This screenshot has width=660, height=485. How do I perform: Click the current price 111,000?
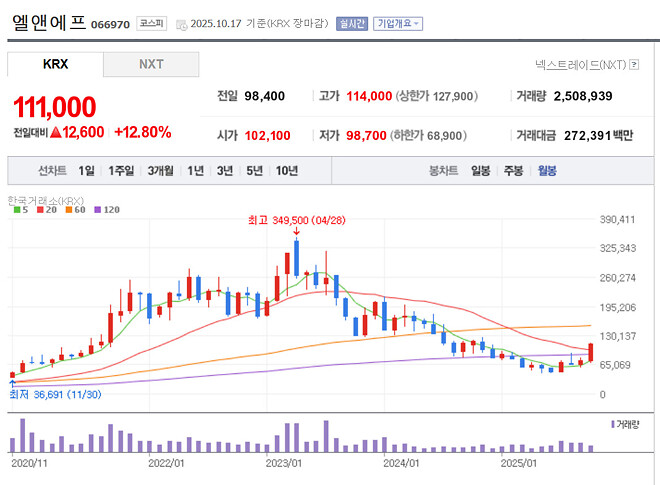(55, 107)
